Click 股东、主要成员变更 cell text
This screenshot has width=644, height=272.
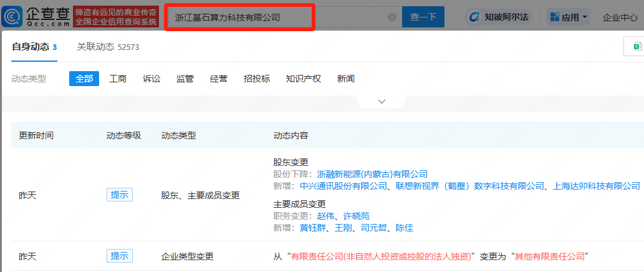(x=200, y=195)
